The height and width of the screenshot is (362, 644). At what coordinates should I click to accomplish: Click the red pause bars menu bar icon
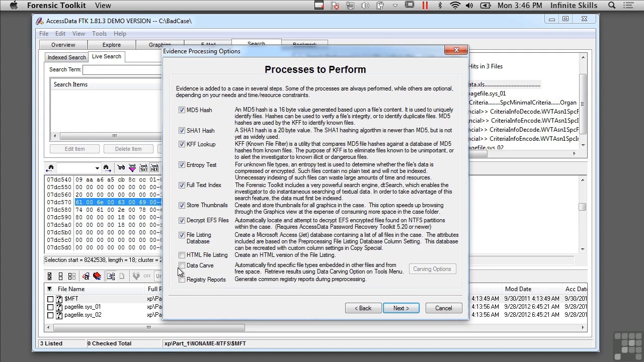pyautogui.click(x=425, y=6)
